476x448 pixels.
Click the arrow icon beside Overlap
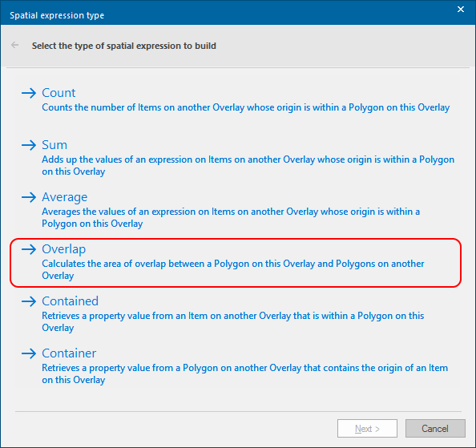click(29, 249)
